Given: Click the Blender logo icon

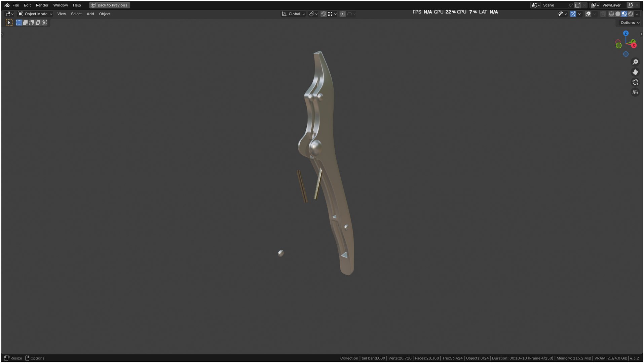Looking at the screenshot, I should point(7,5).
